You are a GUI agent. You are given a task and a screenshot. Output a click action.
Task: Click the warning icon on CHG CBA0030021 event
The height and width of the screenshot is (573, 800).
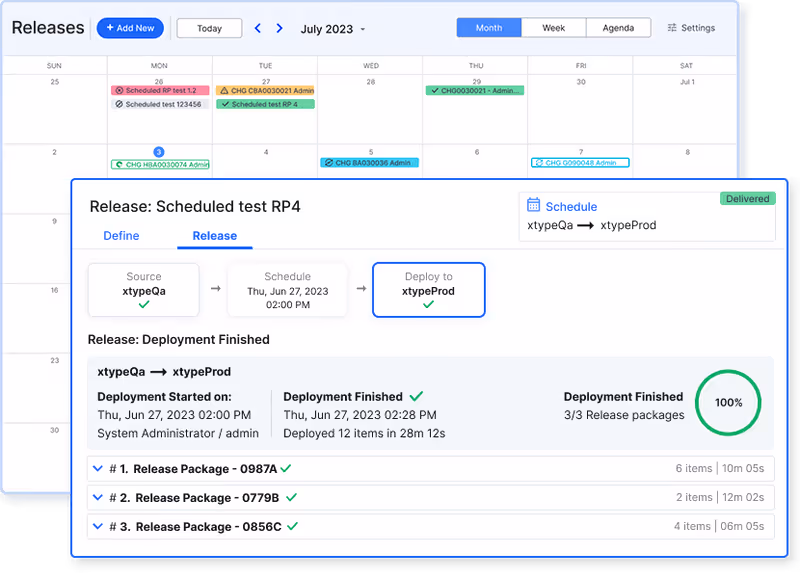[224, 90]
